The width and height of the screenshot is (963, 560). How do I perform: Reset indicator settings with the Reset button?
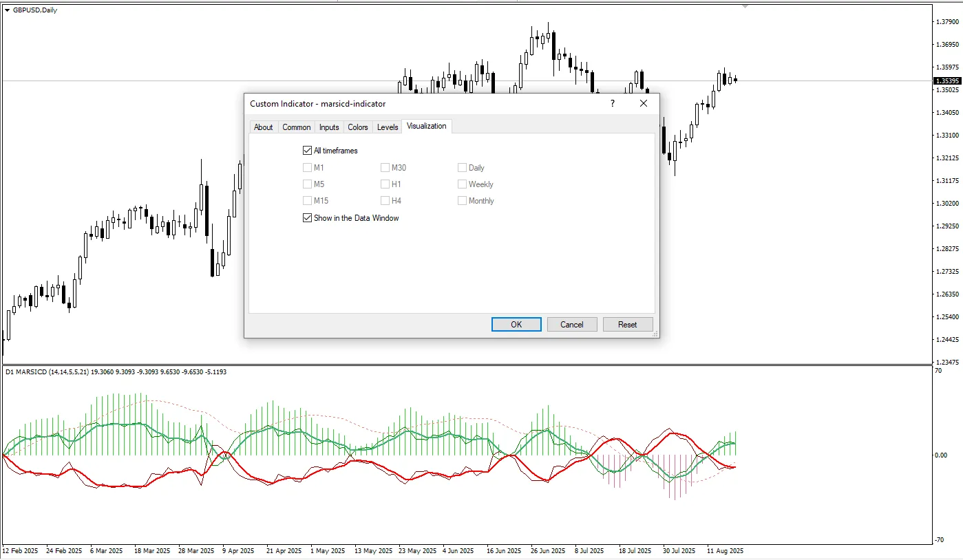(627, 325)
